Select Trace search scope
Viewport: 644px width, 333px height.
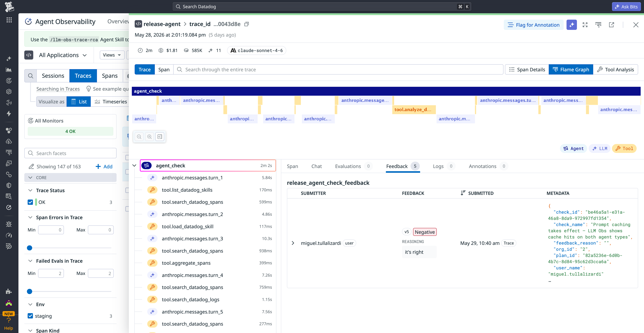pyautogui.click(x=145, y=69)
